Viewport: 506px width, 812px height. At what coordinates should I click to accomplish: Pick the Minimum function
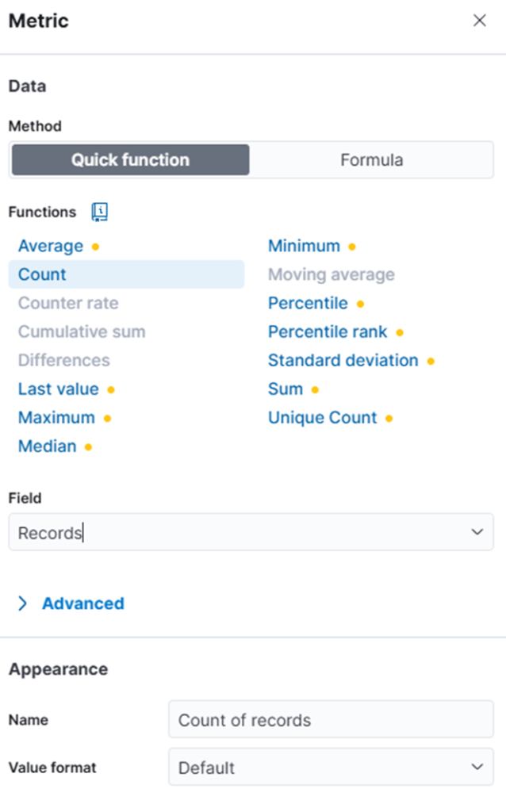(x=304, y=246)
